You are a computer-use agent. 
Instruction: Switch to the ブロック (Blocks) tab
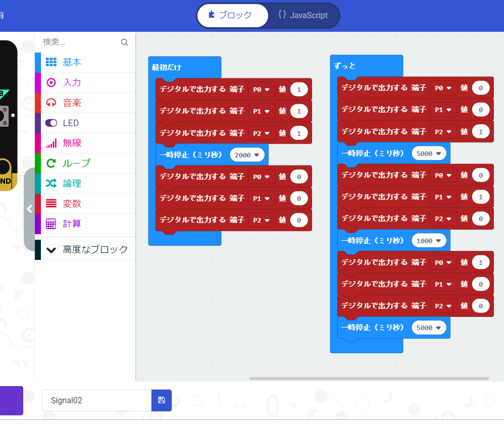[232, 16]
